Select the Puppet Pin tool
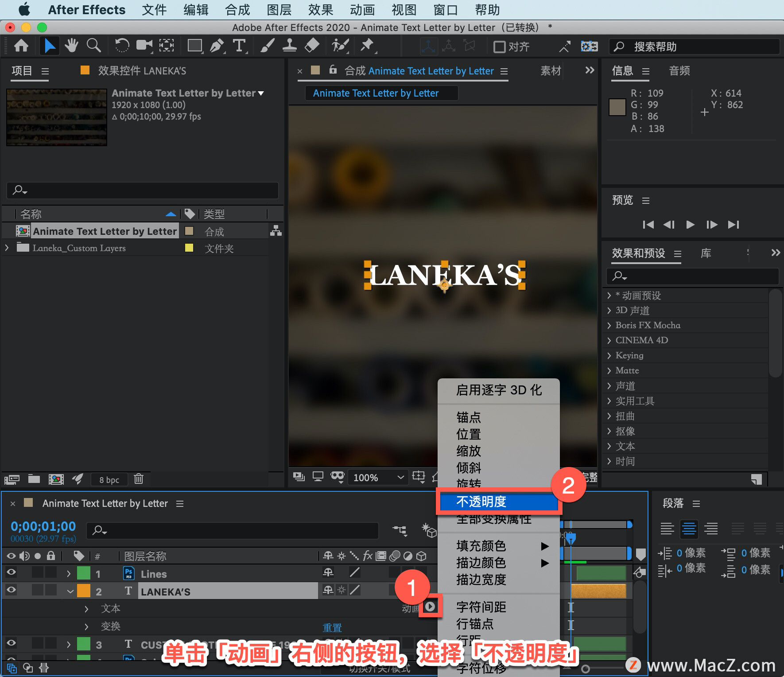This screenshot has width=784, height=677. [367, 46]
